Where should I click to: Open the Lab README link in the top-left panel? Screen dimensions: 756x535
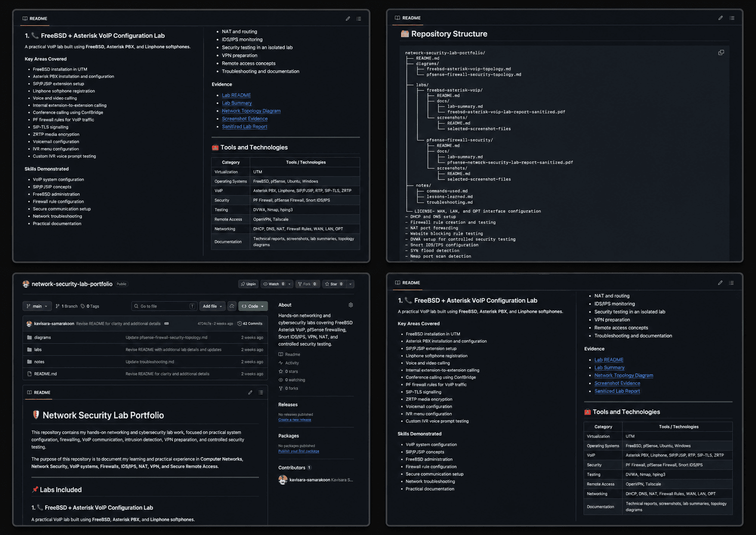point(236,95)
